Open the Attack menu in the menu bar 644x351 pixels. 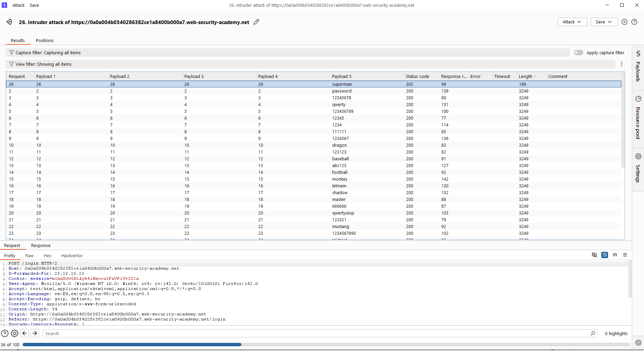pos(19,5)
